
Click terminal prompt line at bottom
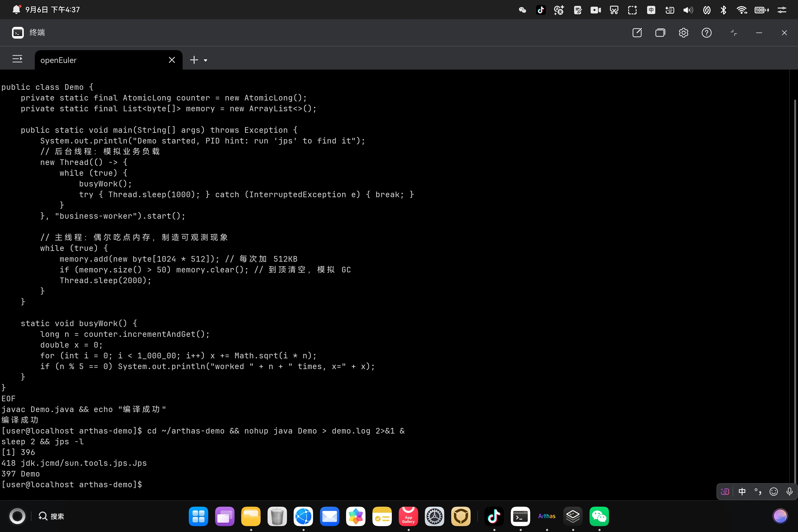pos(72,484)
